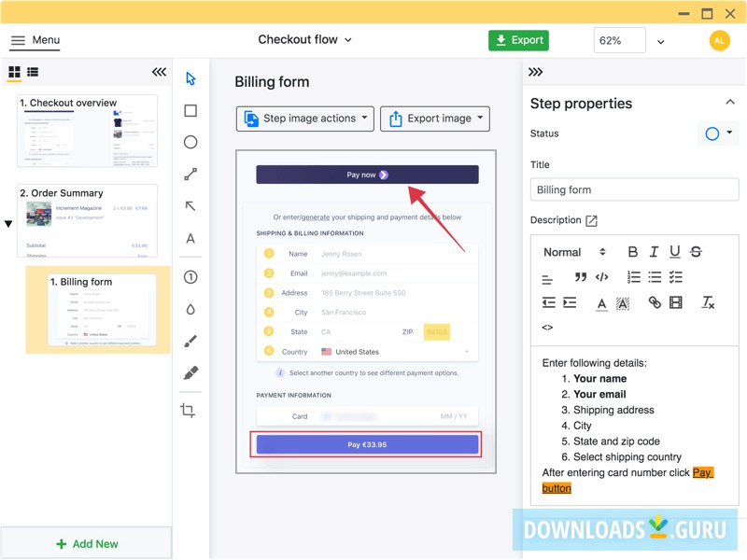Switch to grid thumbnail view
This screenshot has height=560, width=747.
click(x=14, y=72)
